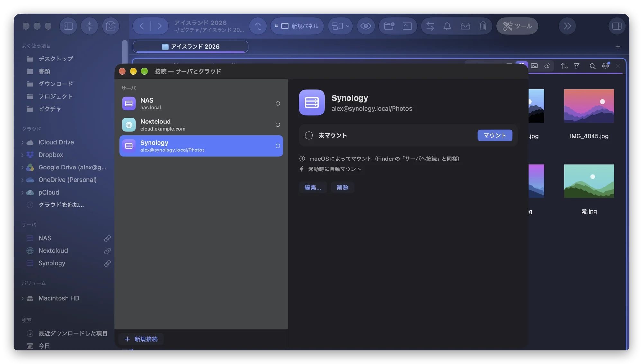Viewport: 643px width, 364px height.
Task: Click the sort arrows icon
Action: (564, 66)
